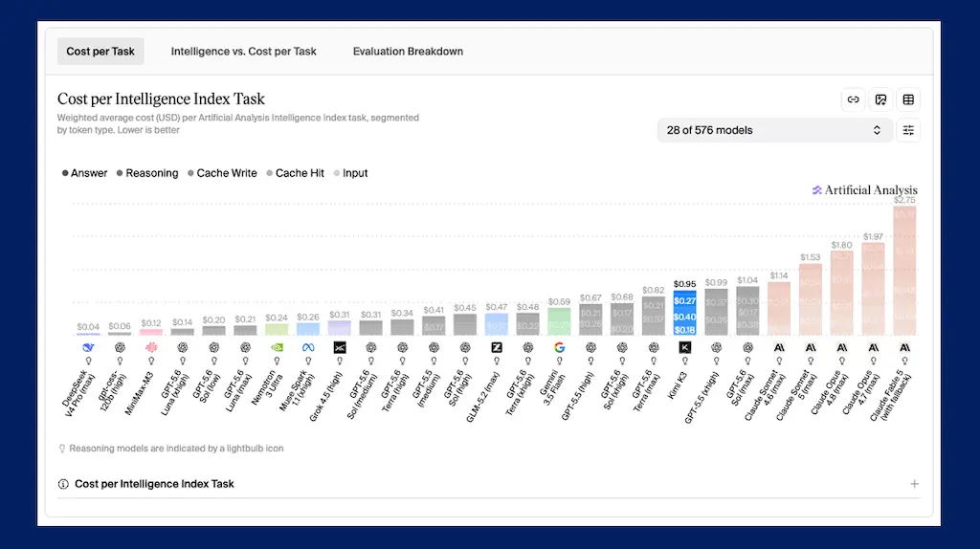The width and height of the screenshot is (980, 549).
Task: Click the $0.40 segment in Kimi K3 bar
Action: [685, 317]
